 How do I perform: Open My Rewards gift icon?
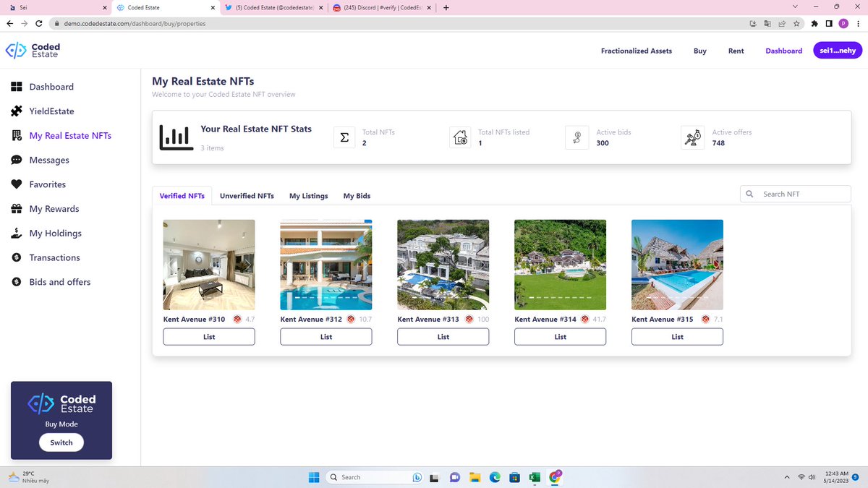click(17, 209)
